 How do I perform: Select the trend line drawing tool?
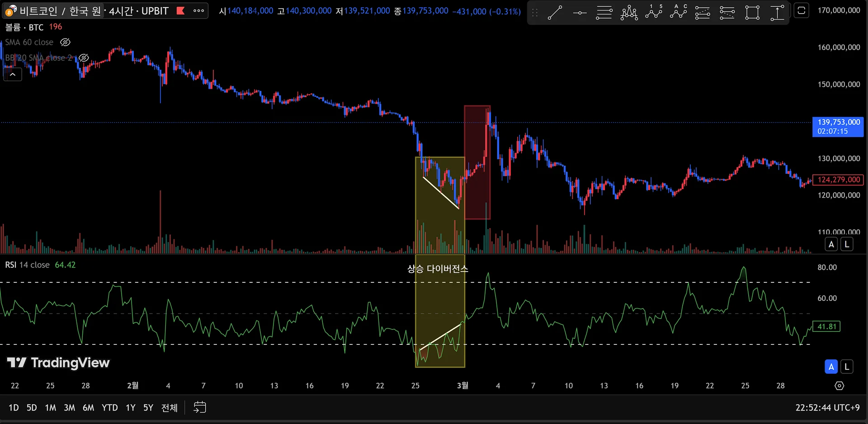pos(555,13)
